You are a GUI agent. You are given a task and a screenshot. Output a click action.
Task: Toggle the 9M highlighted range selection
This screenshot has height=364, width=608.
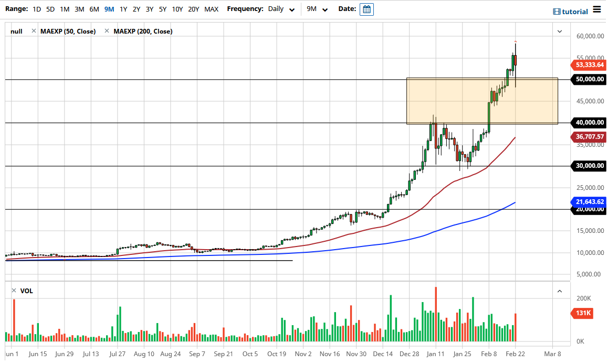(109, 9)
